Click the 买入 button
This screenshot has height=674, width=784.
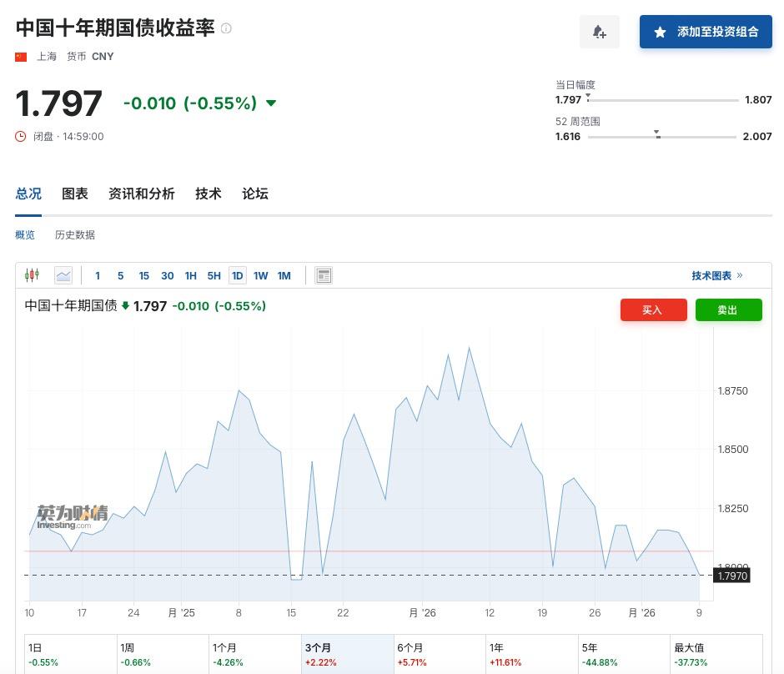tap(653, 309)
